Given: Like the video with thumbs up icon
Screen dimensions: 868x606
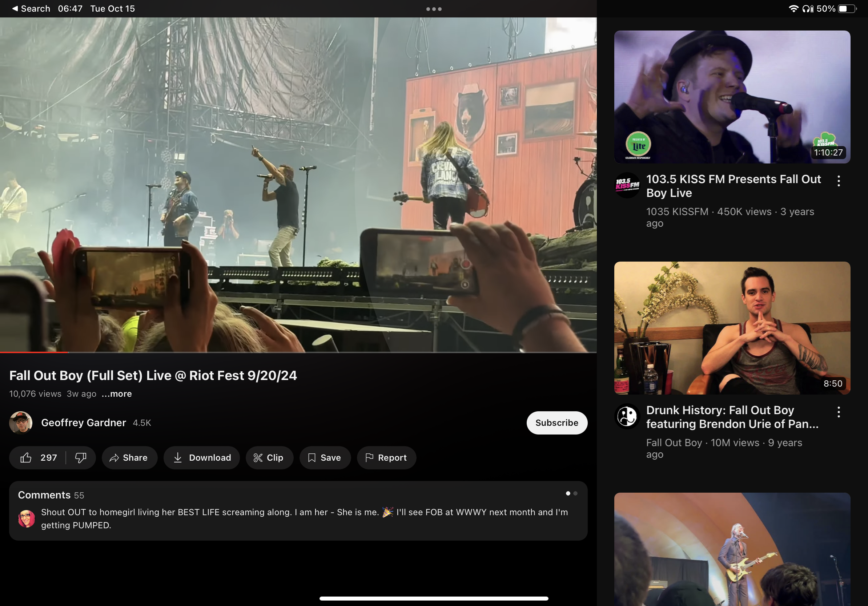Looking at the screenshot, I should (x=26, y=457).
